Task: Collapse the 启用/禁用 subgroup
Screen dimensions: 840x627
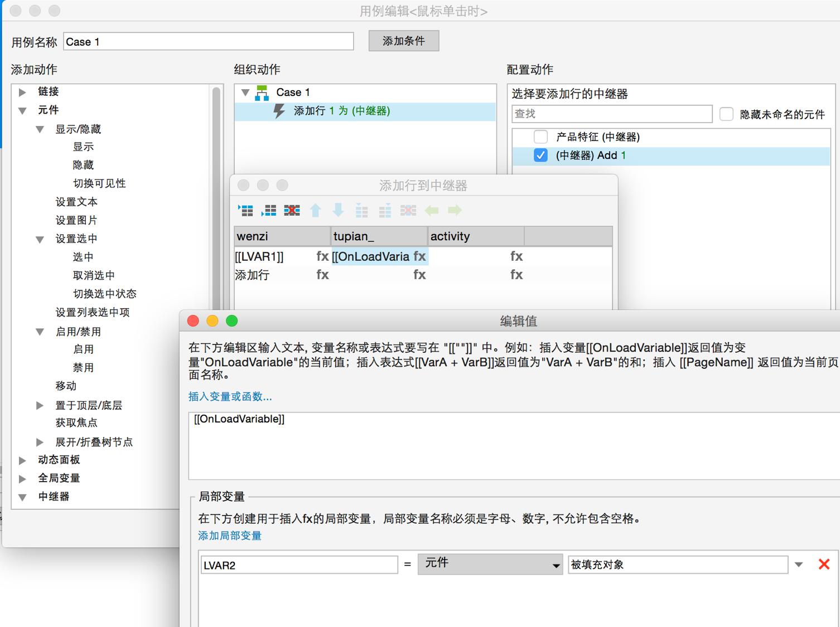Action: pyautogui.click(x=40, y=332)
